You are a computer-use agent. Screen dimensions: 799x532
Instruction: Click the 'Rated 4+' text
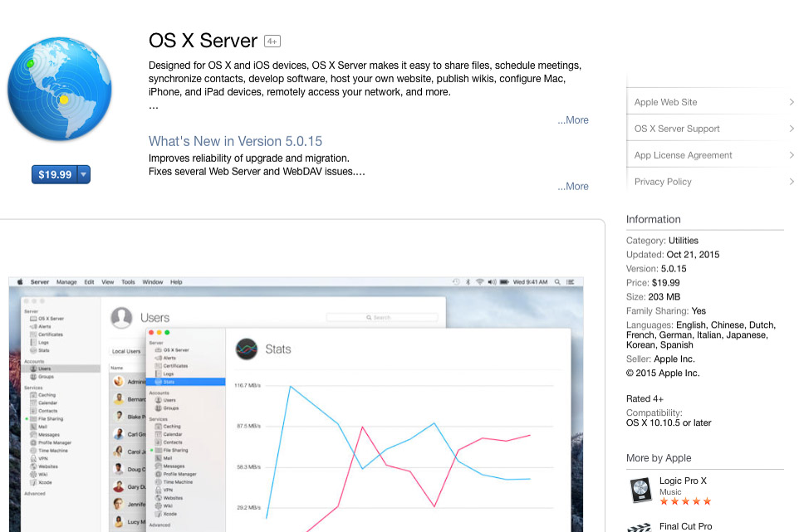click(645, 398)
